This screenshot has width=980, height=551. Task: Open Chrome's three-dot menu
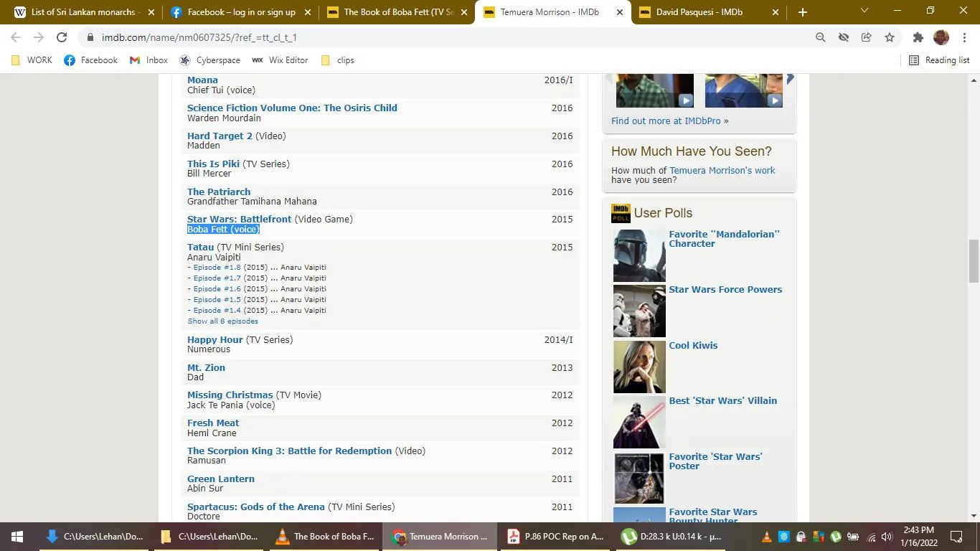pyautogui.click(x=965, y=37)
